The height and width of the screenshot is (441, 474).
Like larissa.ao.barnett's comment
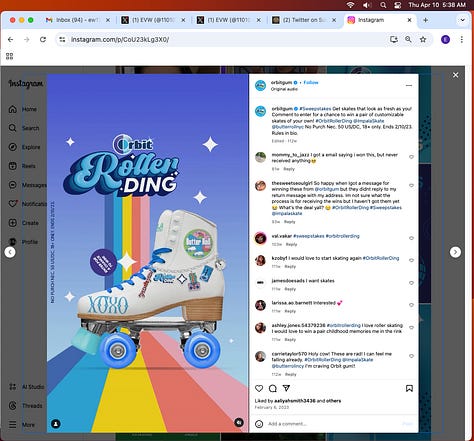pyautogui.click(x=411, y=305)
